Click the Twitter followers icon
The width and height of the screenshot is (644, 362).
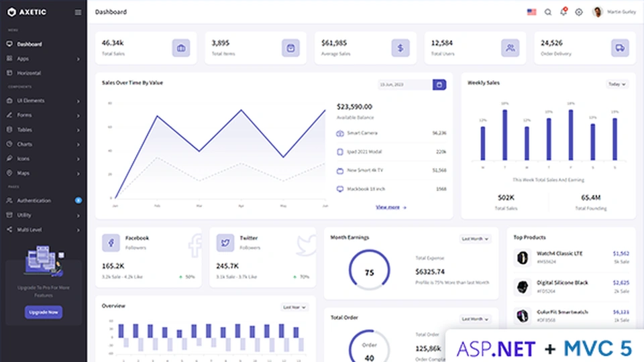coord(225,242)
